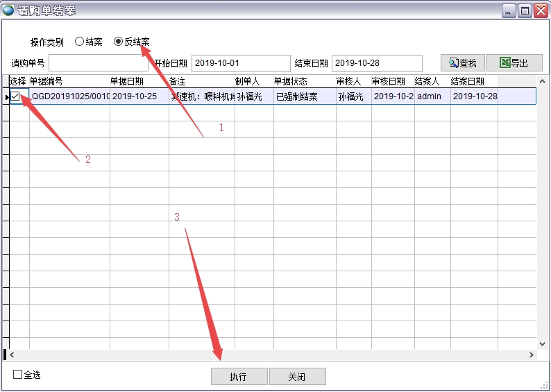
Task: Enable the 全选 select-all checkbox
Action: pos(18,375)
